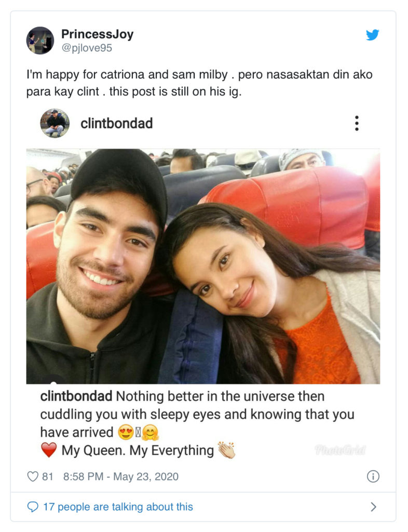Click the blue speech bubble reply icon
The height and width of the screenshot is (532, 408).
coord(33,507)
